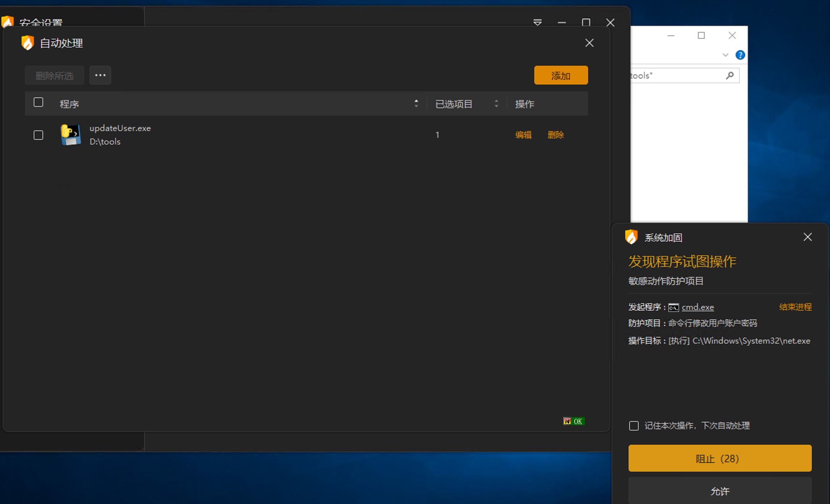
Task: Open the cmd.exe link in alert
Action: [x=698, y=307]
